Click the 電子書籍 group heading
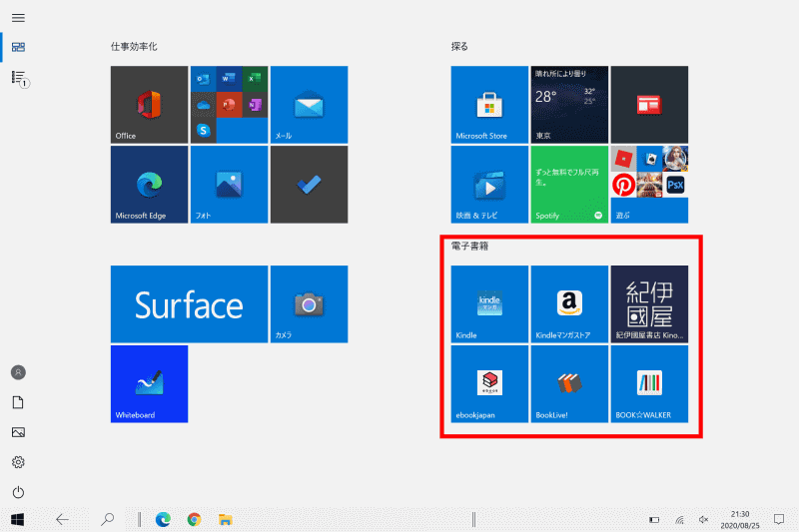The image size is (799, 532). click(x=469, y=247)
